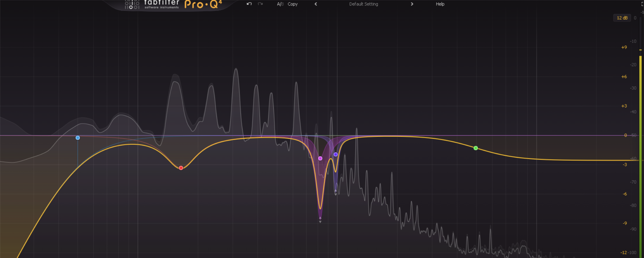
Task: Click the yellow -6 gain scale label
Action: [x=625, y=194]
